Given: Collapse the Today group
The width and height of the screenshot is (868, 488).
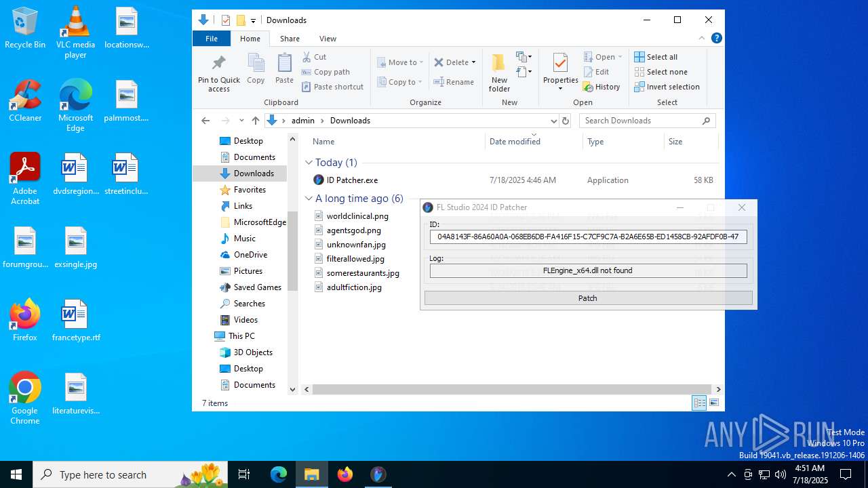Looking at the screenshot, I should (x=309, y=163).
